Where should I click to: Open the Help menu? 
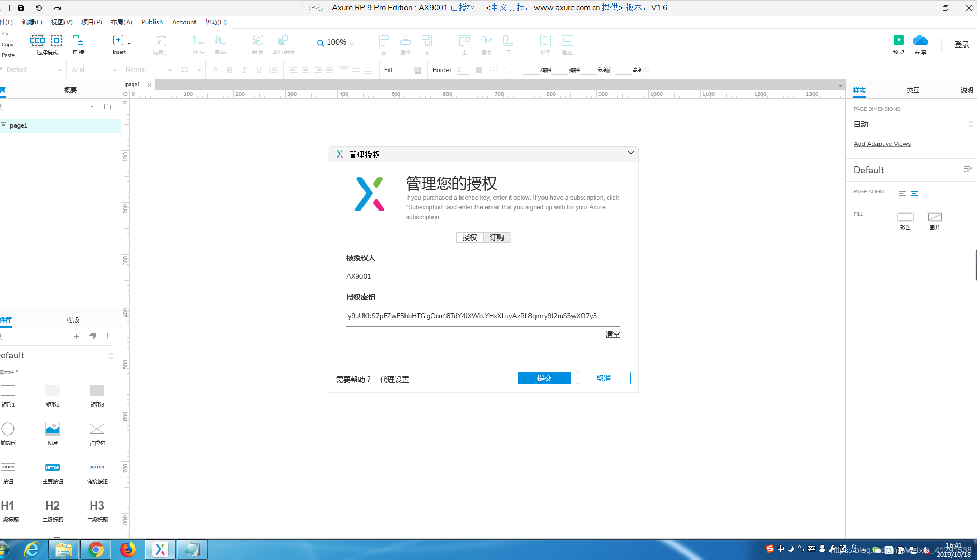coord(215,22)
